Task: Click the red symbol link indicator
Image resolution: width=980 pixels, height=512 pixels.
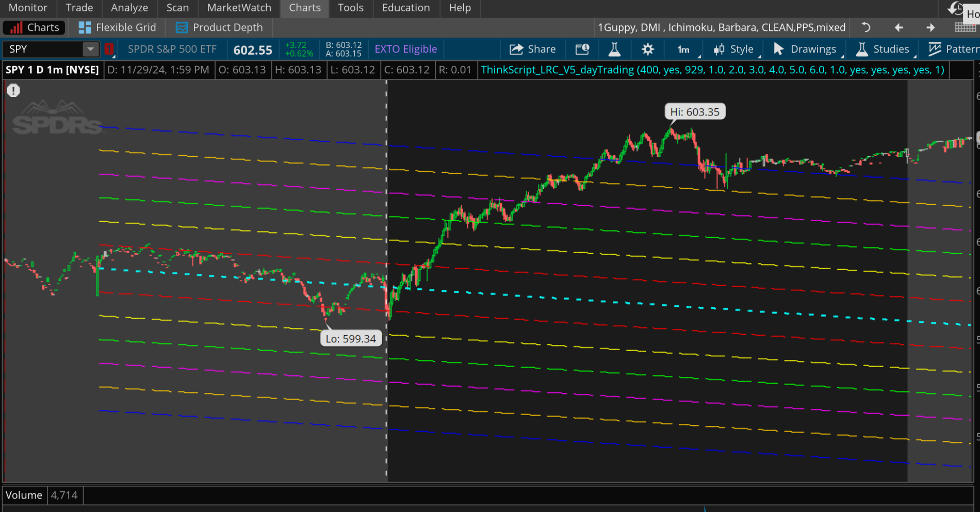Action: pos(109,49)
